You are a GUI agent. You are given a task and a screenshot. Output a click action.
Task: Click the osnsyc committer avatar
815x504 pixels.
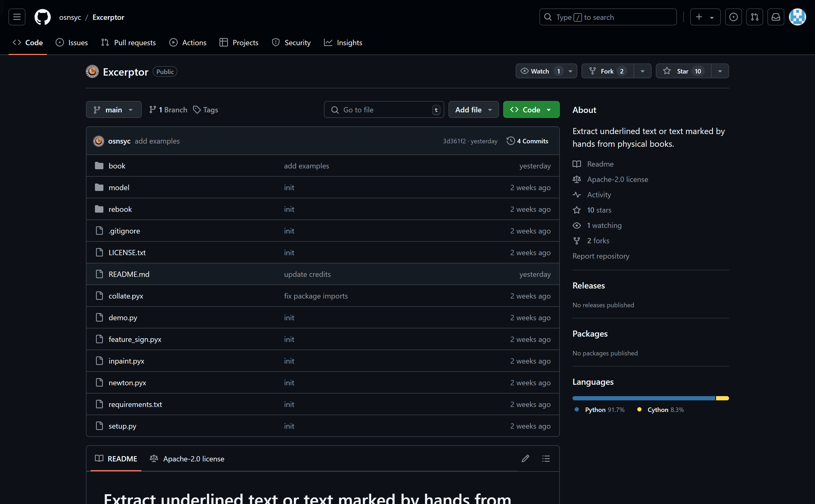pos(98,141)
